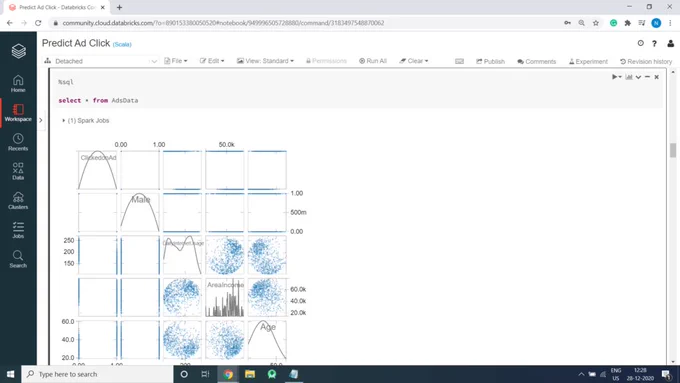Open the user account icon
Image resolution: width=680 pixels, height=383 pixels.
tap(670, 43)
